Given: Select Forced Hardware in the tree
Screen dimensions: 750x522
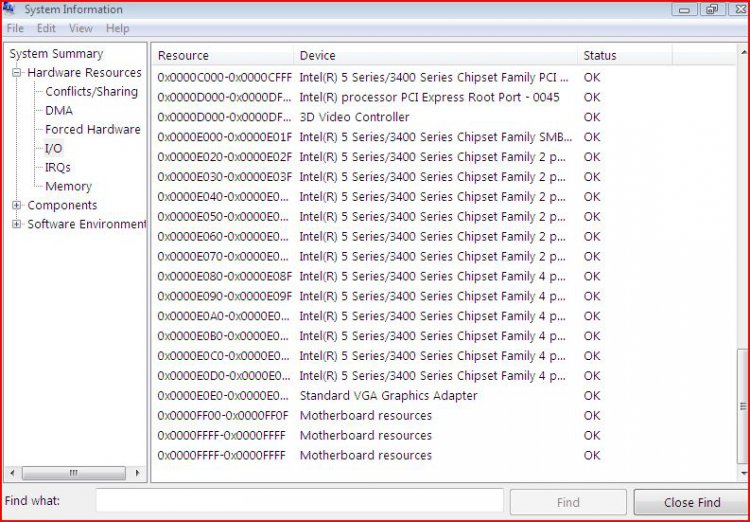Looking at the screenshot, I should [x=93, y=129].
